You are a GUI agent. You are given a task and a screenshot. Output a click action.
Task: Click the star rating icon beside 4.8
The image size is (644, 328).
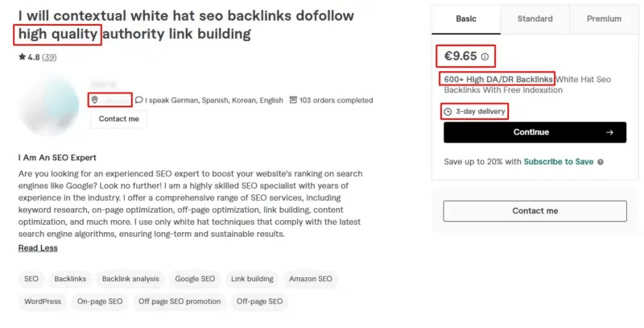22,58
